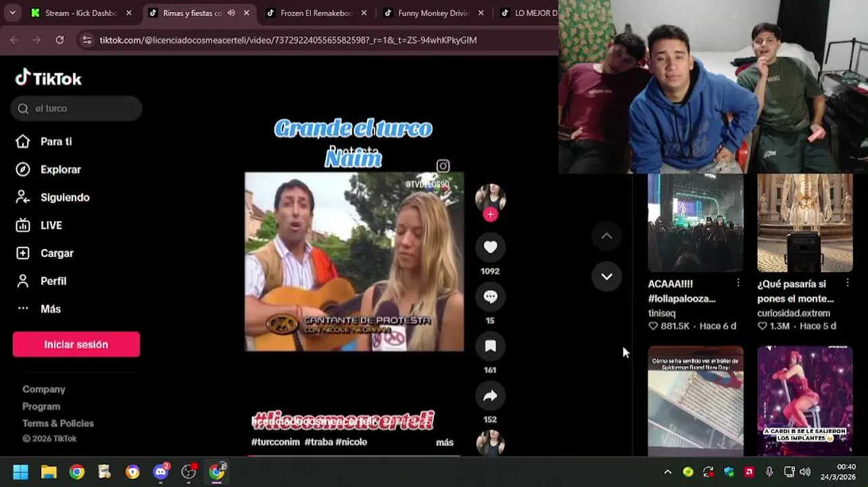Viewport: 868px width, 487px height.
Task: Click the volume icon in the system tray
Action: pyautogui.click(x=805, y=472)
